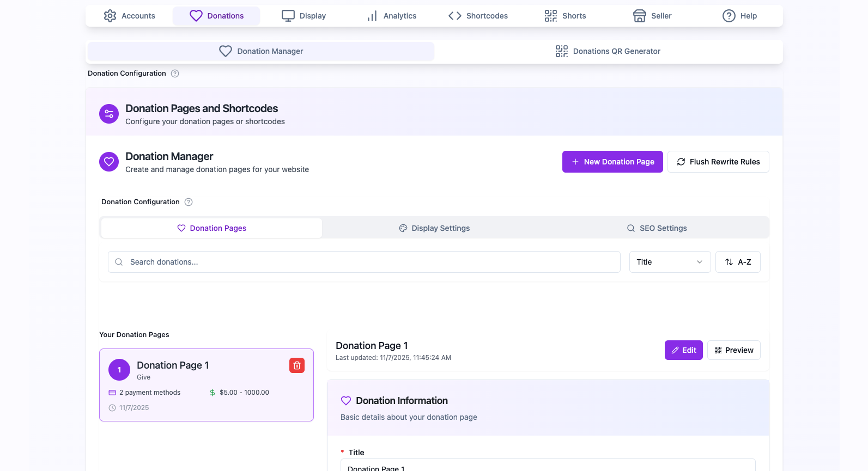Click help icon next to top Donation Configuration
This screenshot has width=868, height=471.
point(175,74)
